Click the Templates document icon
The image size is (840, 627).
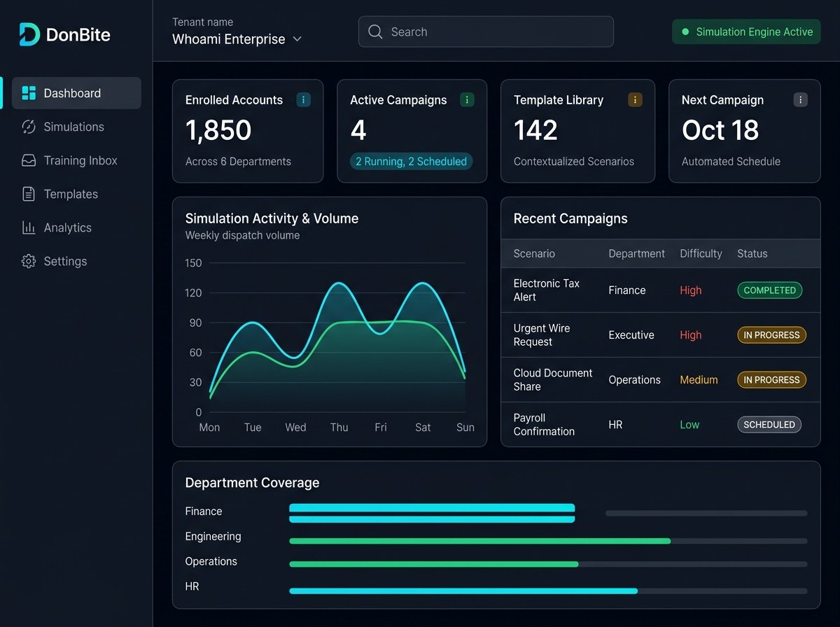pos(29,194)
